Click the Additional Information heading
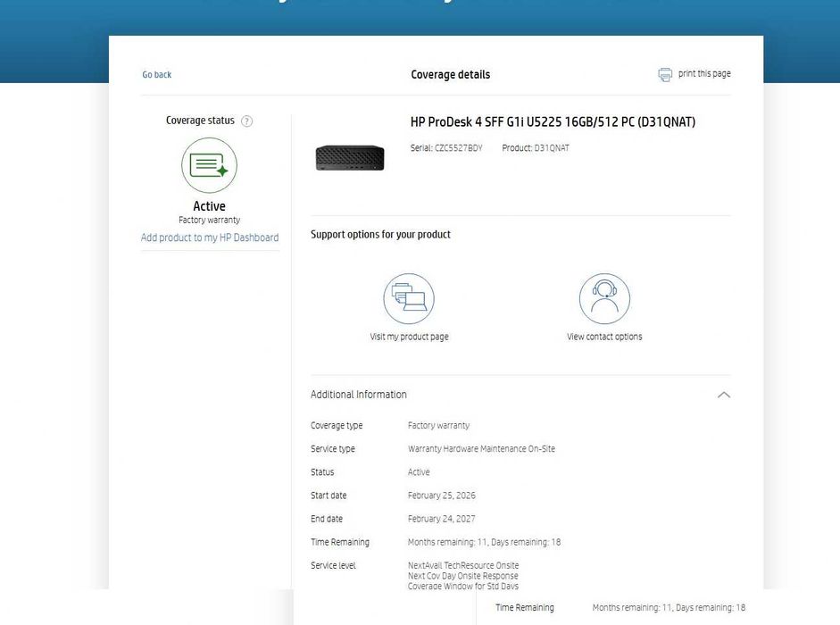The width and height of the screenshot is (840, 625). tap(358, 395)
